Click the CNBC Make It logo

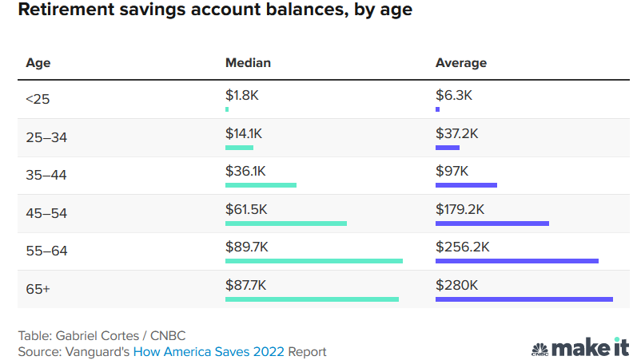point(579,348)
